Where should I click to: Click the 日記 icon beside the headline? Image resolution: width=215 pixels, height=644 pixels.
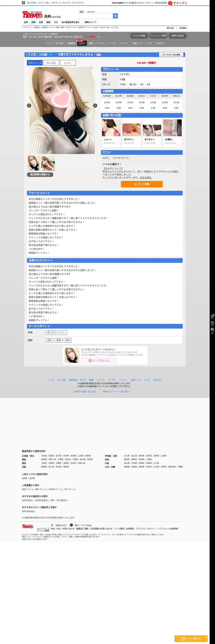[x=99, y=55]
